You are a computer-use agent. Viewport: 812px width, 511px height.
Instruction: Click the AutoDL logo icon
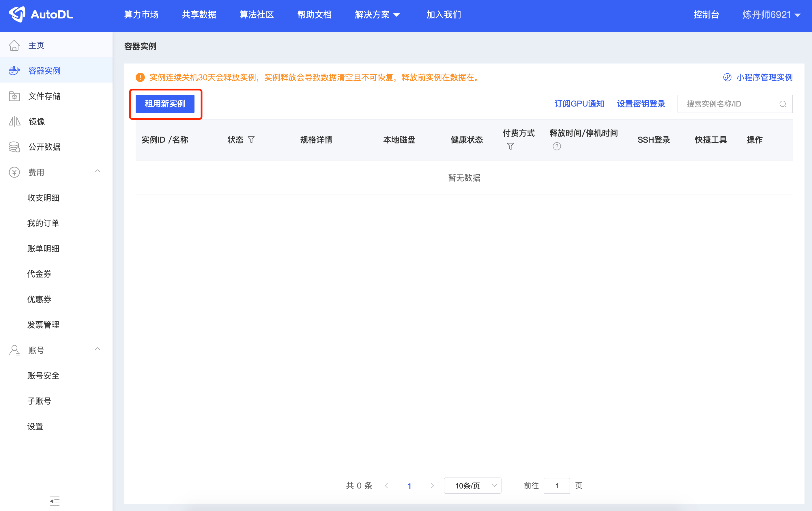click(x=17, y=14)
